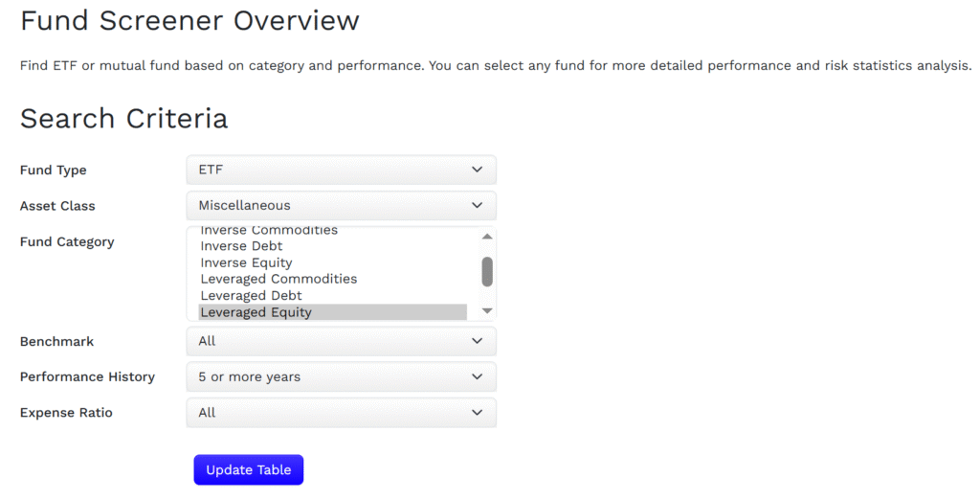
Task: Pick Leveraged Debt from the category list
Action: tap(251, 295)
